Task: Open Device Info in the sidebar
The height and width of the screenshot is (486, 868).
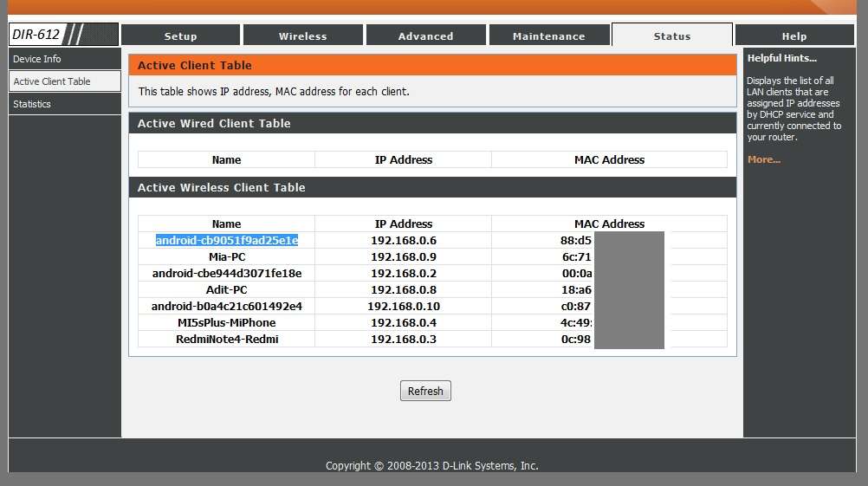Action: (x=37, y=59)
